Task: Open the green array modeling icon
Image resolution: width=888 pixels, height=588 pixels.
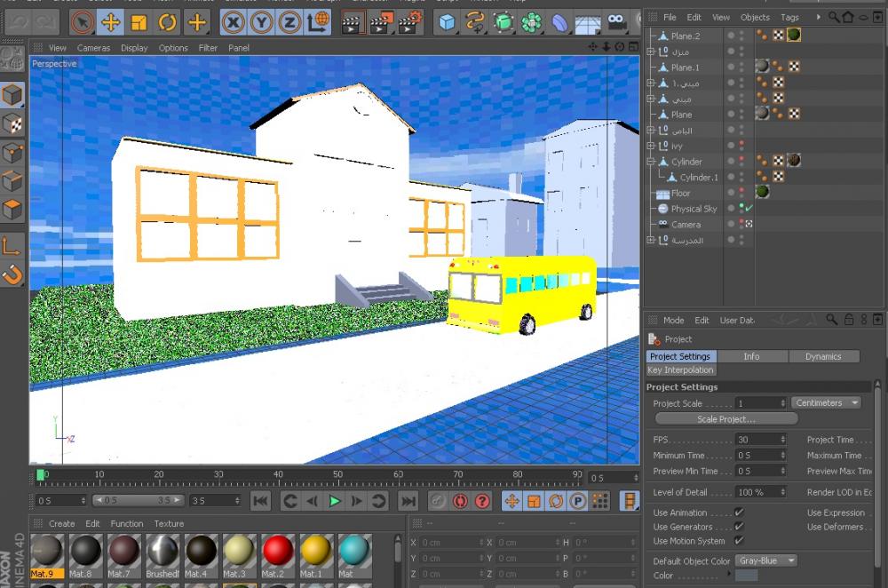Action: pyautogui.click(x=531, y=23)
